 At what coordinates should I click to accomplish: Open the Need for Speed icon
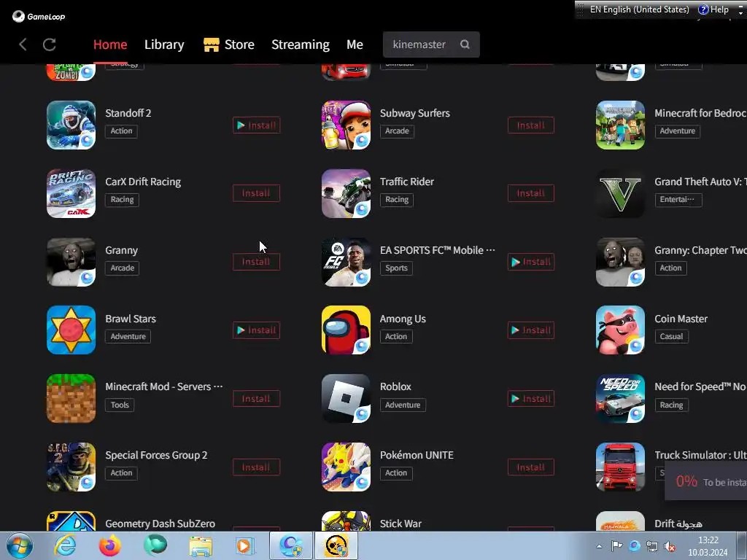pyautogui.click(x=620, y=399)
